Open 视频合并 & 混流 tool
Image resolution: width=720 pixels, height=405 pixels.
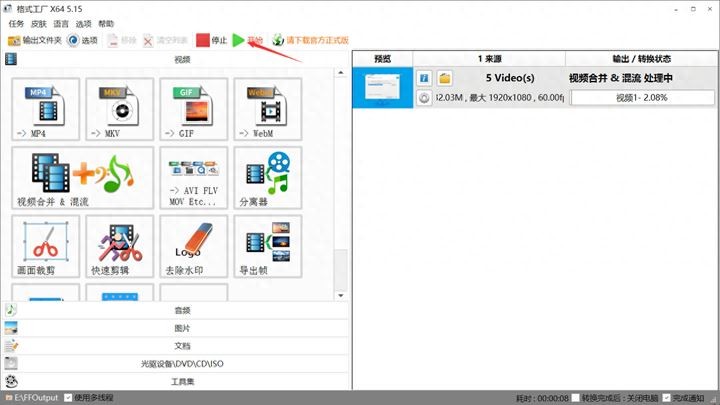pyautogui.click(x=83, y=178)
